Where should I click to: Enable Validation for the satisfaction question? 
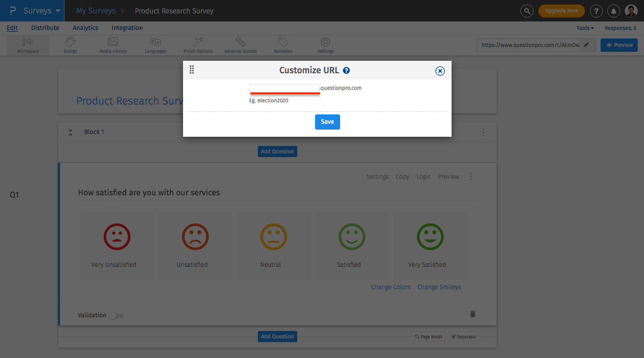(x=116, y=316)
